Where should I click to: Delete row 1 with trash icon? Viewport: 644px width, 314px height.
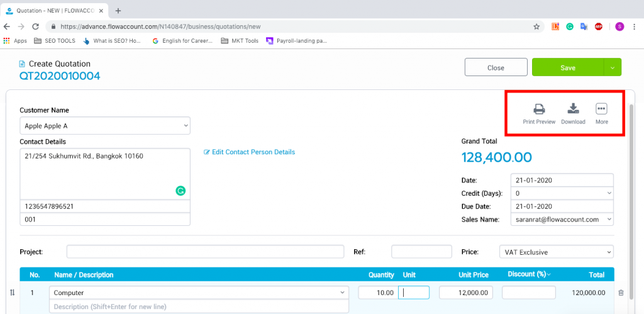(x=621, y=293)
